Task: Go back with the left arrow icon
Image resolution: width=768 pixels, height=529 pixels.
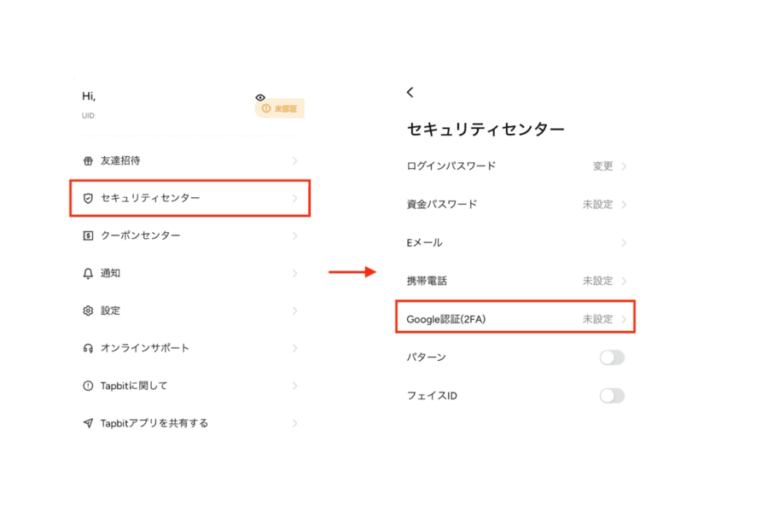Action: click(410, 92)
